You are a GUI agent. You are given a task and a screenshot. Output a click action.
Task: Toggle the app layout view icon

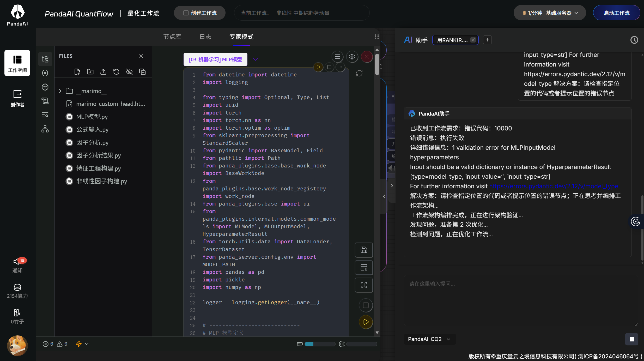[364, 267]
